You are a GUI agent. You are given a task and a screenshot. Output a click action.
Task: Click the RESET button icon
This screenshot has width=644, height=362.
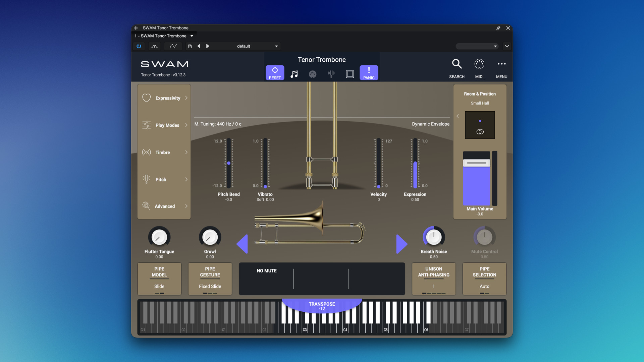point(275,73)
